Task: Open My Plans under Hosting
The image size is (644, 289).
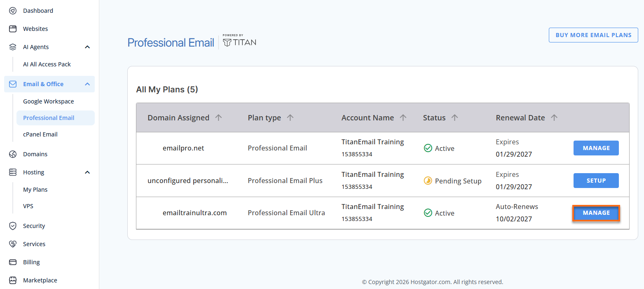Action: [35, 190]
